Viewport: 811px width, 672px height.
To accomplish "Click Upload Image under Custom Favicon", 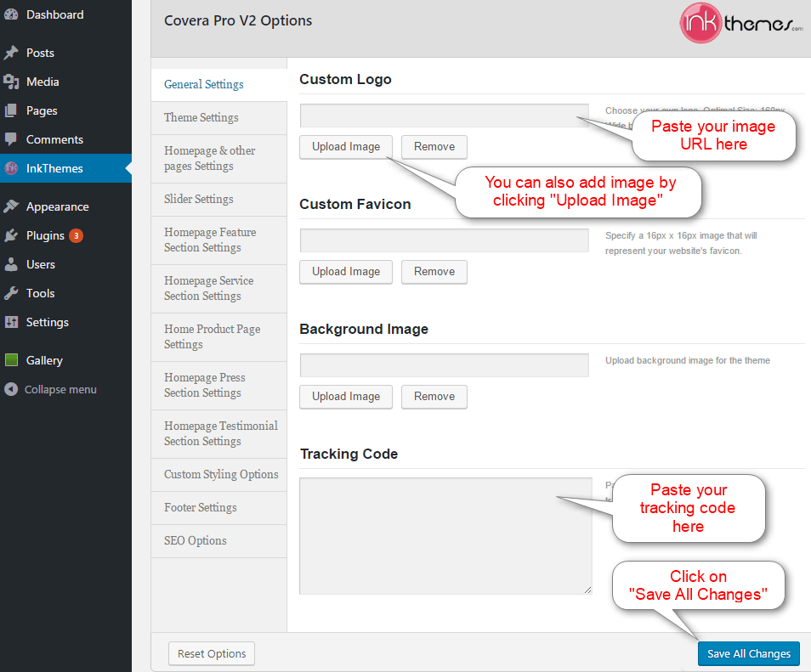I will tap(346, 272).
